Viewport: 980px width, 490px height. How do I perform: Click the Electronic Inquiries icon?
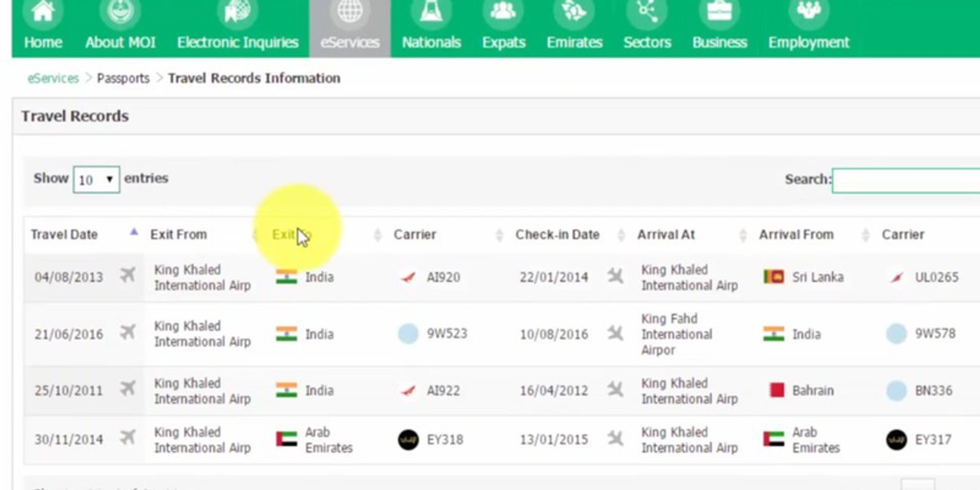pos(237,12)
